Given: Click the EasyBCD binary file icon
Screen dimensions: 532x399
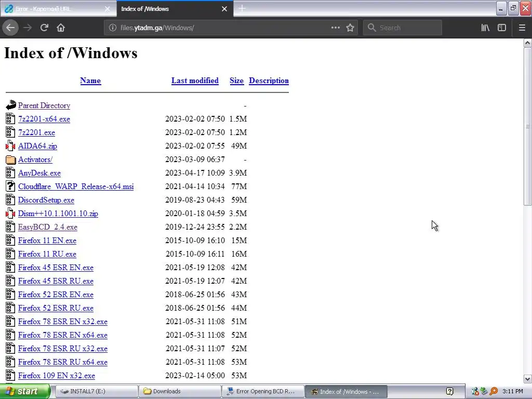Looking at the screenshot, I should pyautogui.click(x=10, y=227).
